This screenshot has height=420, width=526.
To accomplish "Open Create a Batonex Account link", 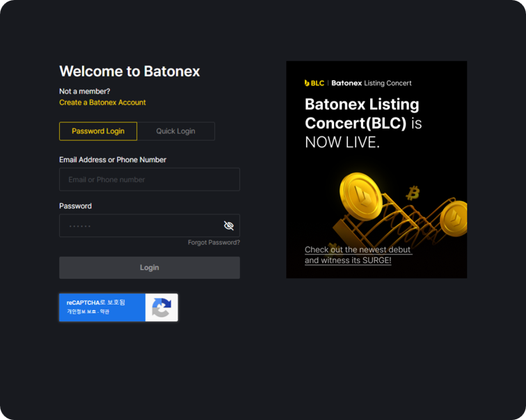I will point(102,102).
